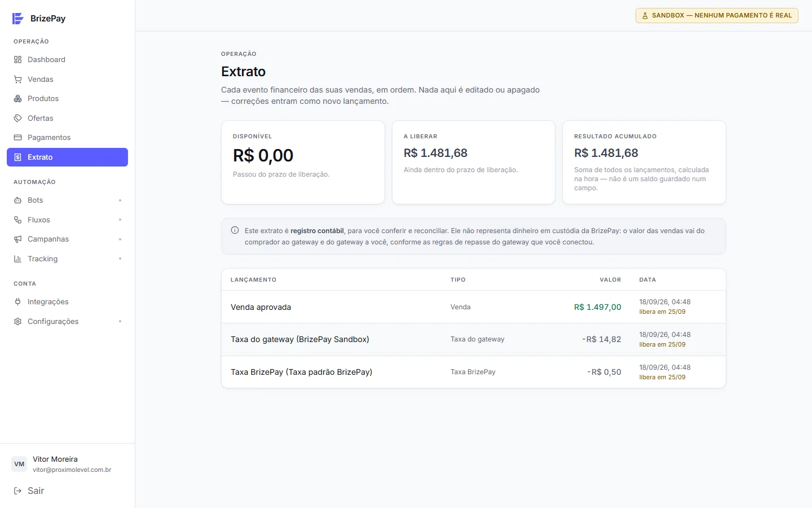812x508 pixels.
Task: Click the "Extrato" page heading
Action: tap(244, 72)
